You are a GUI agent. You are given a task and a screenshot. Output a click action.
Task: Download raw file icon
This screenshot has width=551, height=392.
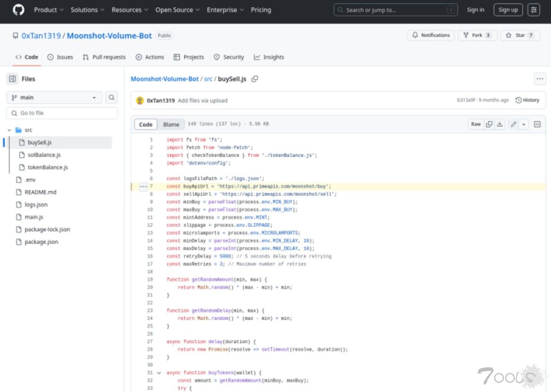500,124
